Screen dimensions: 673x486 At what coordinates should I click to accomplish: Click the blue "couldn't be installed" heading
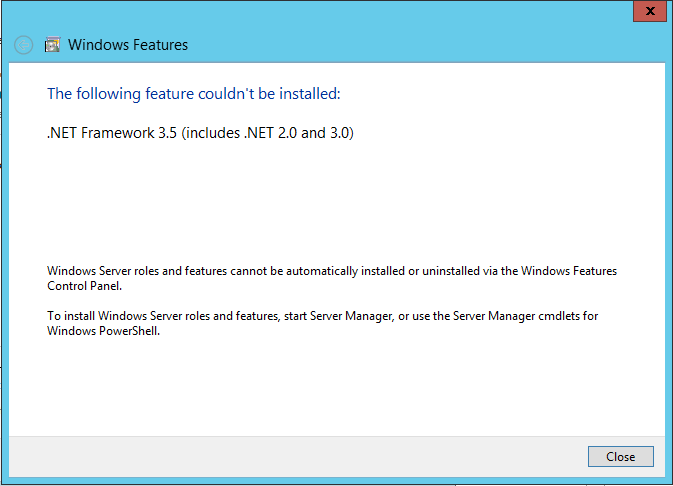point(194,94)
